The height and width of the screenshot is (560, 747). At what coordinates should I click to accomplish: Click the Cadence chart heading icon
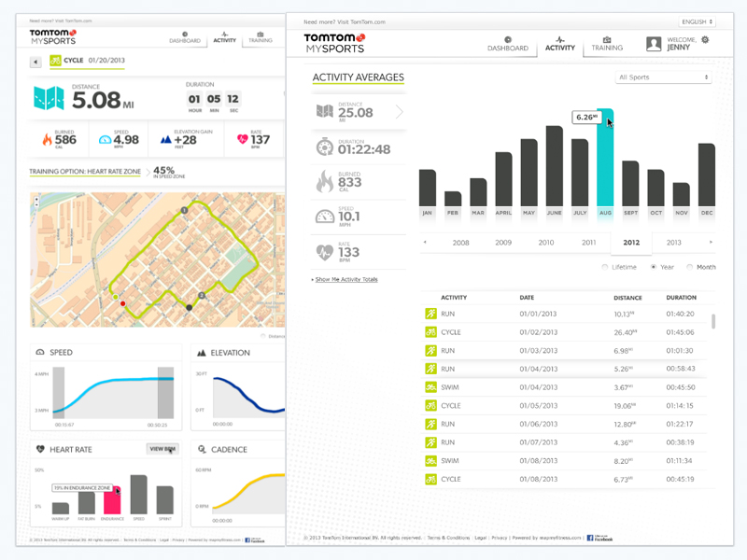[x=202, y=449]
